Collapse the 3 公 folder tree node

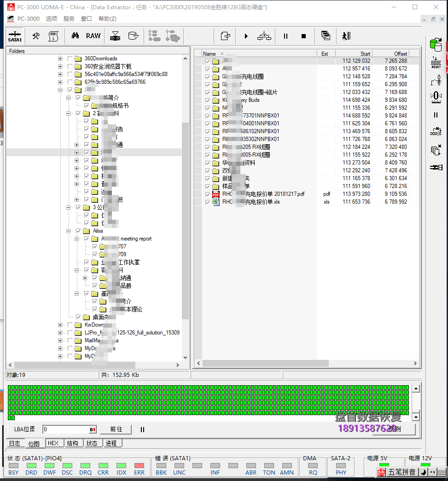(x=69, y=207)
